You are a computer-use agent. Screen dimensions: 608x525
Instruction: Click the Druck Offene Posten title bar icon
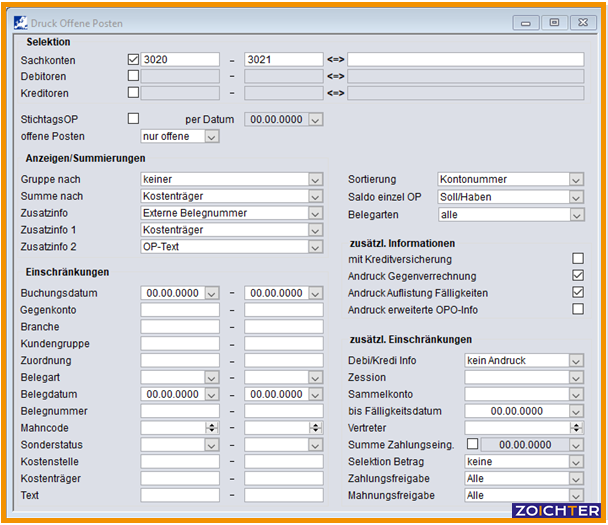(x=21, y=21)
